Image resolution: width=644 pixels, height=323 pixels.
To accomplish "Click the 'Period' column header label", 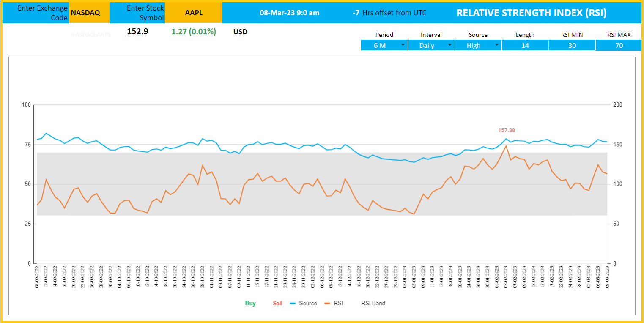I will pos(384,35).
